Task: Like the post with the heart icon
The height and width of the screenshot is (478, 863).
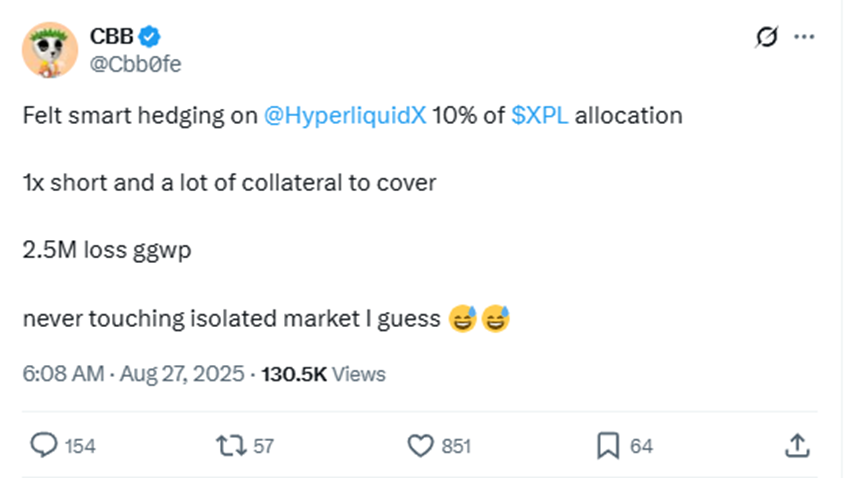Action: click(421, 445)
